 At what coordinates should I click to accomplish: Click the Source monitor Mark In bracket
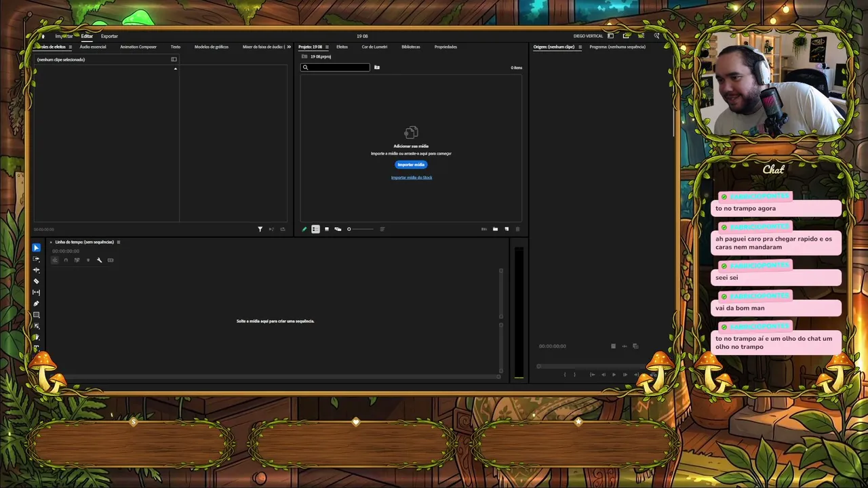pos(565,374)
